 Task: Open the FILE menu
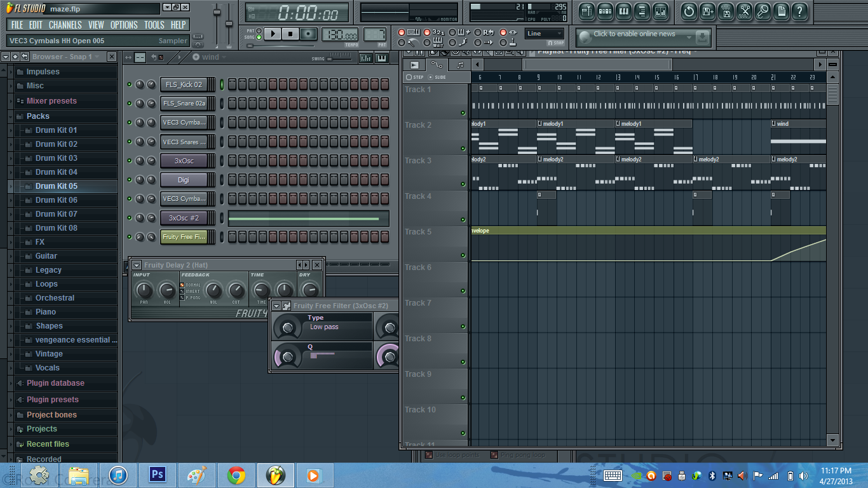(17, 25)
